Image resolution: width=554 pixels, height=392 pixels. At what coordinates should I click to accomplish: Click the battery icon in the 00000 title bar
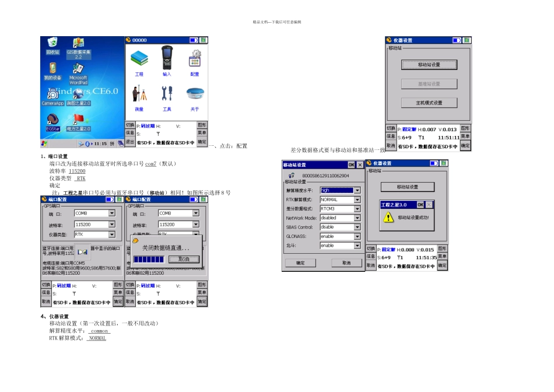(194, 40)
